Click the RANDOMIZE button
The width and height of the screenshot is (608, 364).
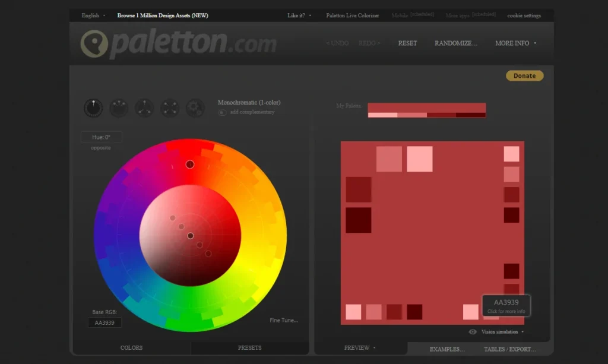pos(456,43)
